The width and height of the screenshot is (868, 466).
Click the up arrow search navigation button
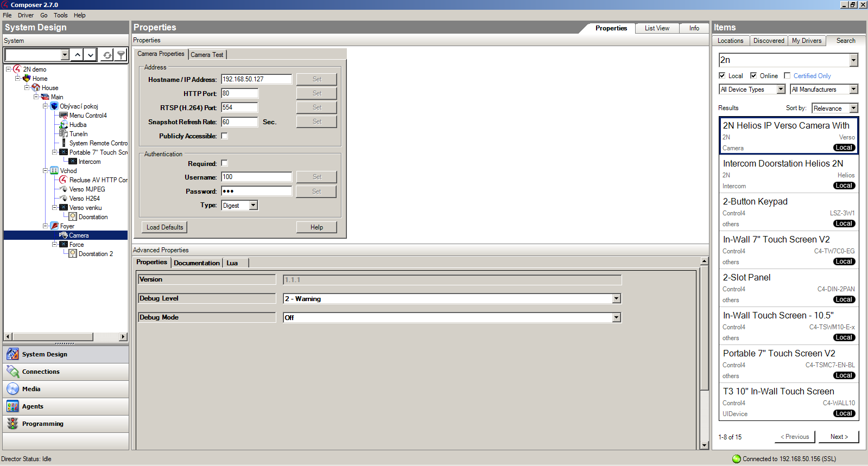(78, 55)
